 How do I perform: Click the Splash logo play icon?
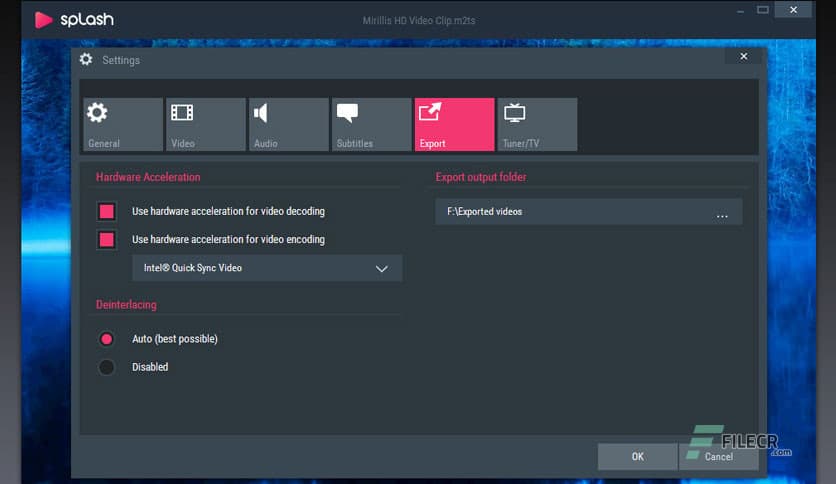click(43, 19)
